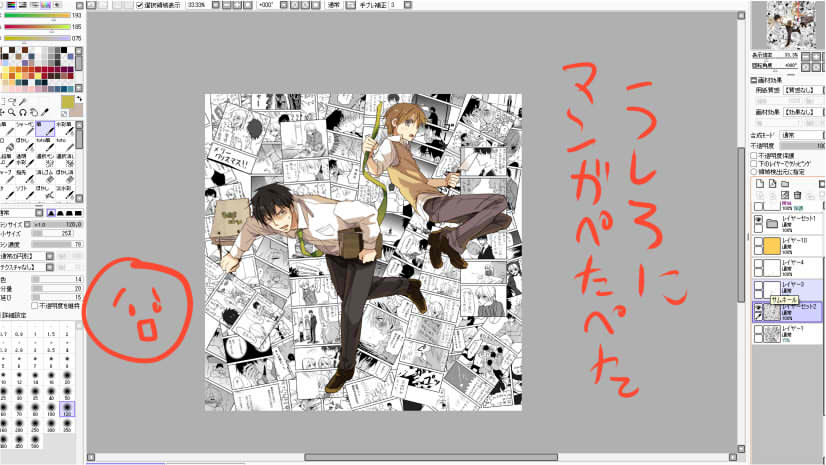Select the rotate canvas tool
The height and width of the screenshot is (465, 826).
(23, 112)
